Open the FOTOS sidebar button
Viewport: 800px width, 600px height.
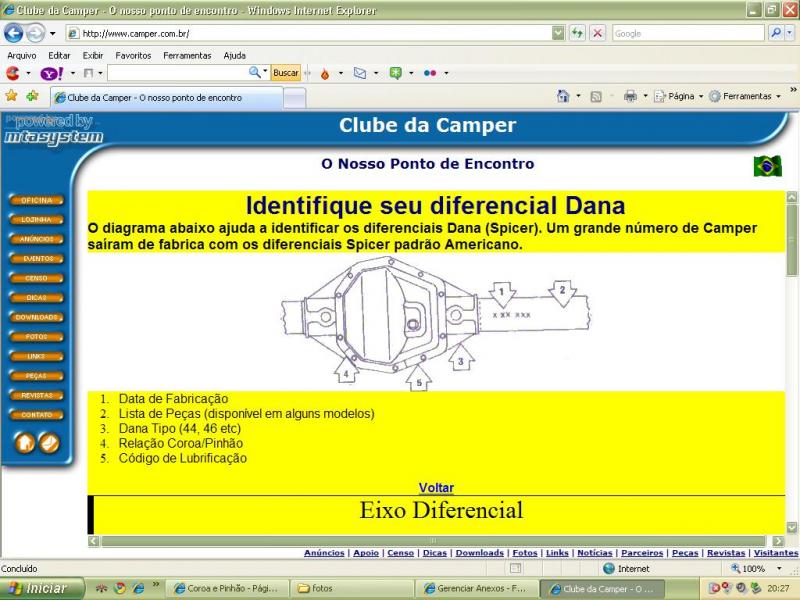pyautogui.click(x=36, y=337)
